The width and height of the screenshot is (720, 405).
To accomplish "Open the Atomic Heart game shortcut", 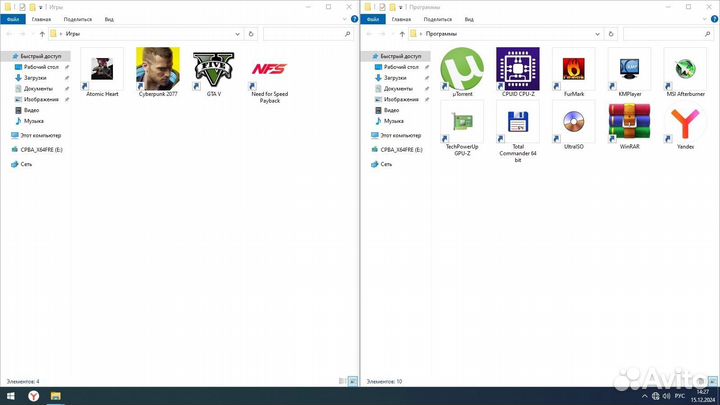I will 102,72.
